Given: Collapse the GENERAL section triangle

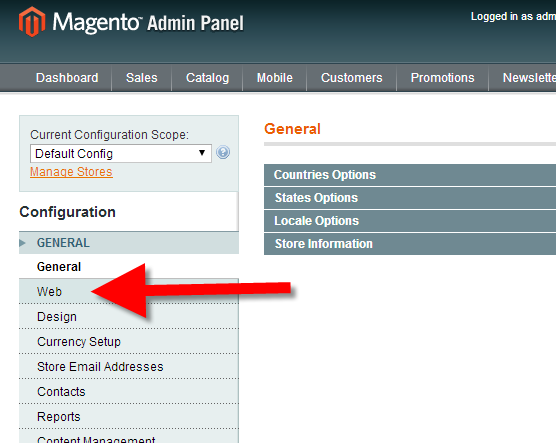Looking at the screenshot, I should 23,243.
